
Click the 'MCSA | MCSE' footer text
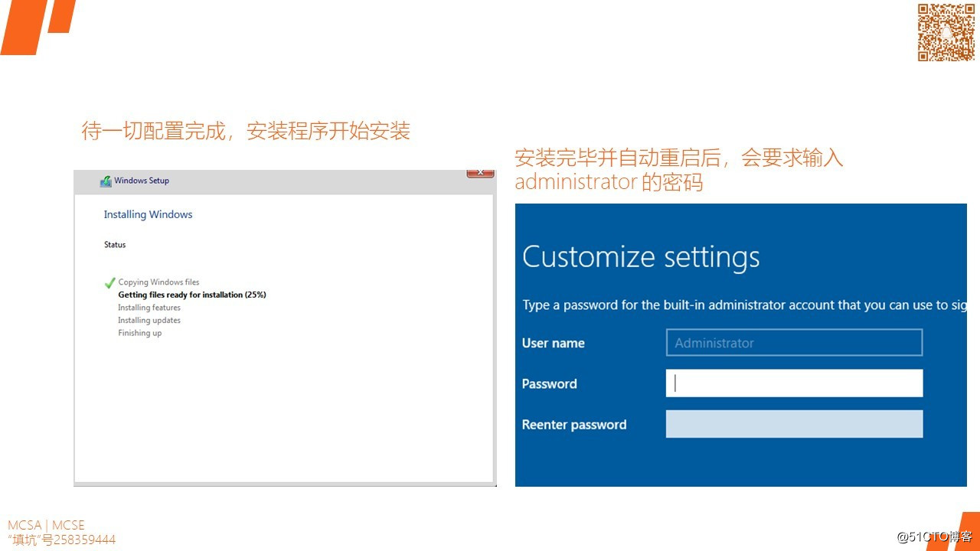click(46, 525)
